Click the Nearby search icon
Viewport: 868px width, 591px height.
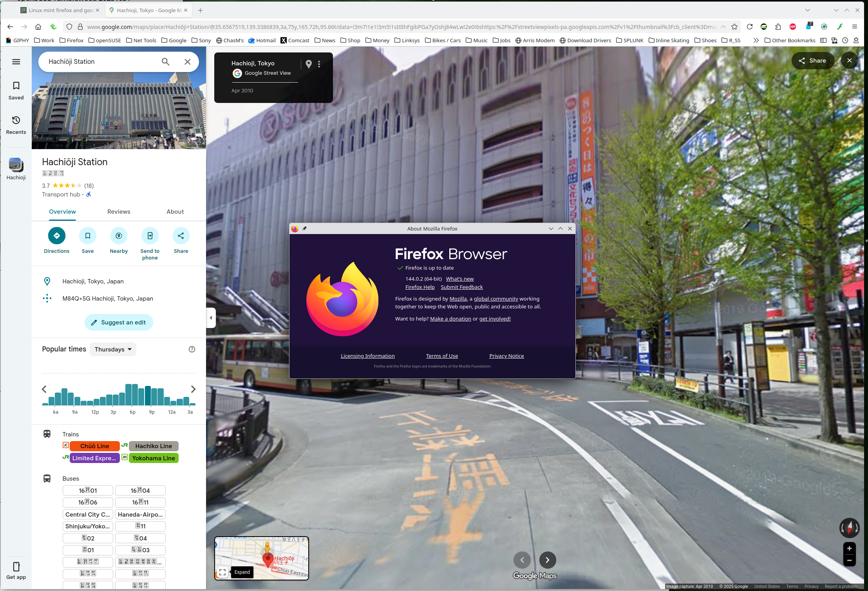click(x=119, y=236)
